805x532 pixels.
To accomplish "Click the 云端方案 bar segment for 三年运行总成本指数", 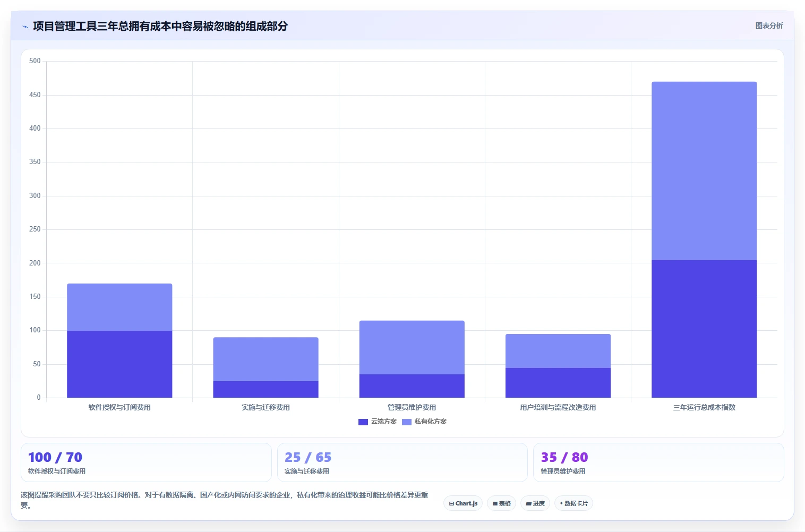I will 704,329.
